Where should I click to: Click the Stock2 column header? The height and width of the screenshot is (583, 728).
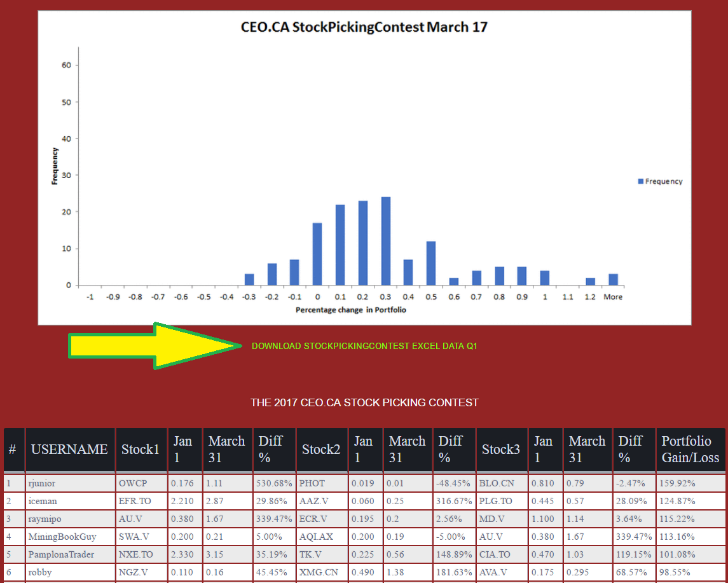322,449
